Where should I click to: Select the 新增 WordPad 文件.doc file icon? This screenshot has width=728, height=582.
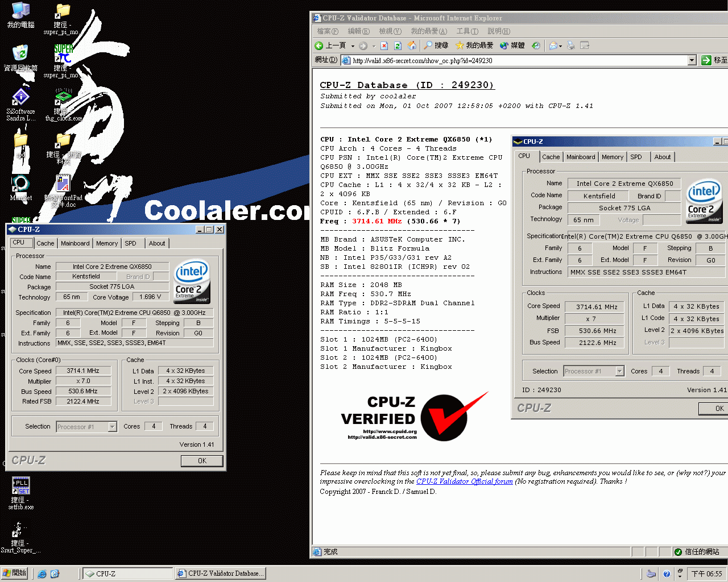pyautogui.click(x=63, y=191)
